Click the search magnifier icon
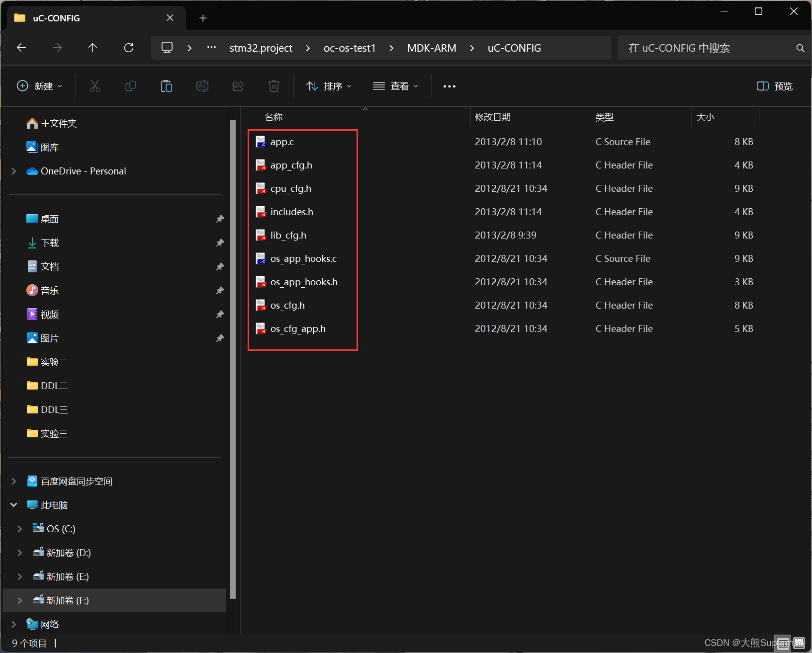 click(x=800, y=48)
